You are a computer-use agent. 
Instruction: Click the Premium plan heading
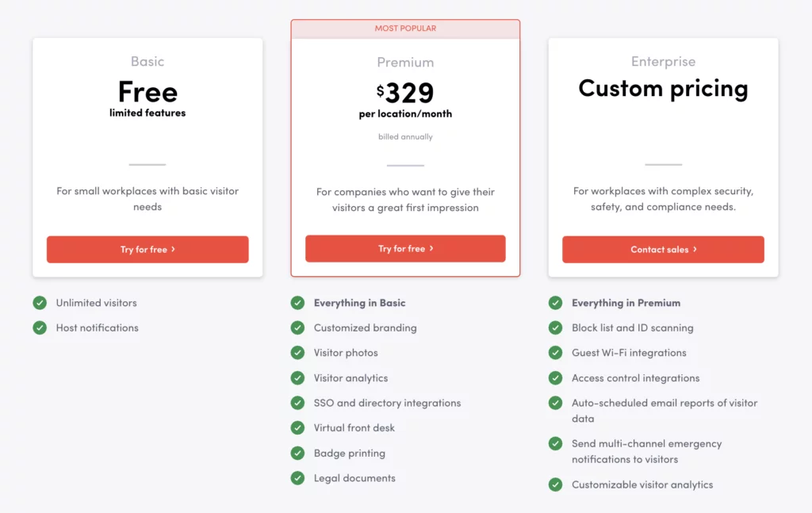tap(405, 62)
